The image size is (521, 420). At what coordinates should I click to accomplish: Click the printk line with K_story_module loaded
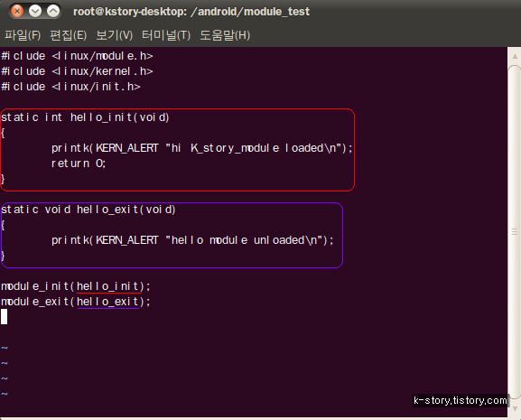click(x=201, y=148)
